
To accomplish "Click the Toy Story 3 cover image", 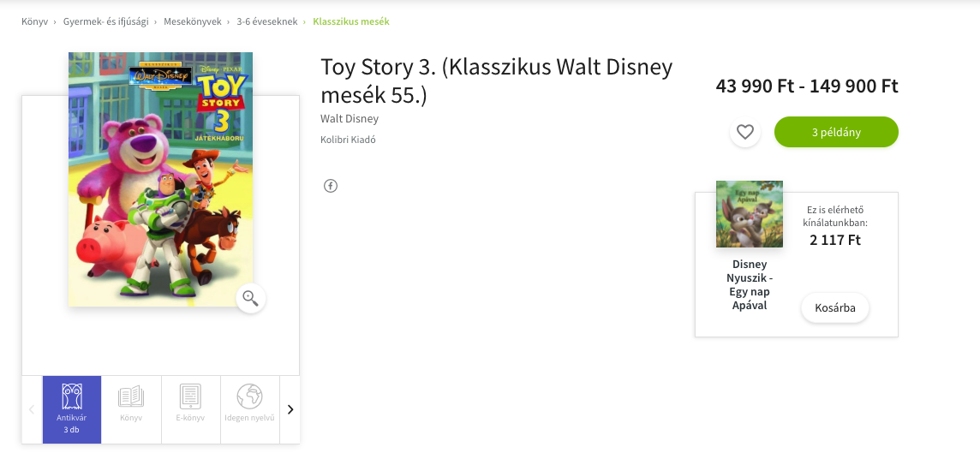I will click(x=160, y=179).
